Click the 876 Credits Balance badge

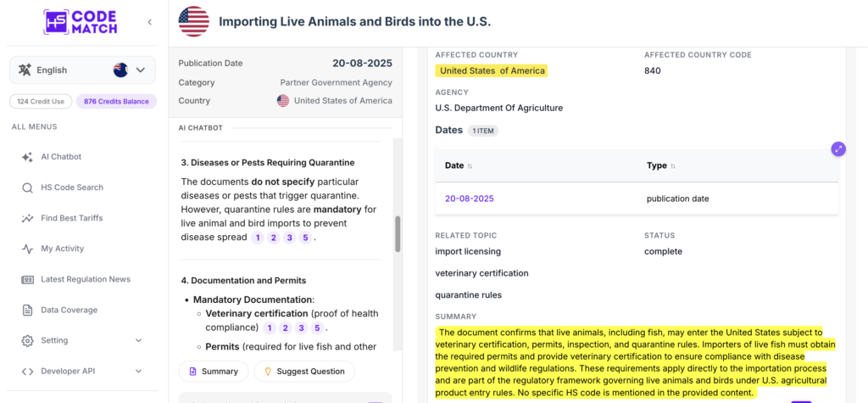[116, 102]
